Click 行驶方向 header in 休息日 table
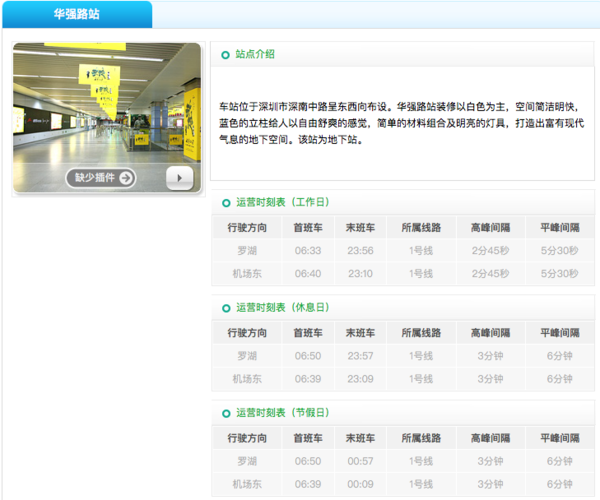Screen dimensions: 600x500 247,333
